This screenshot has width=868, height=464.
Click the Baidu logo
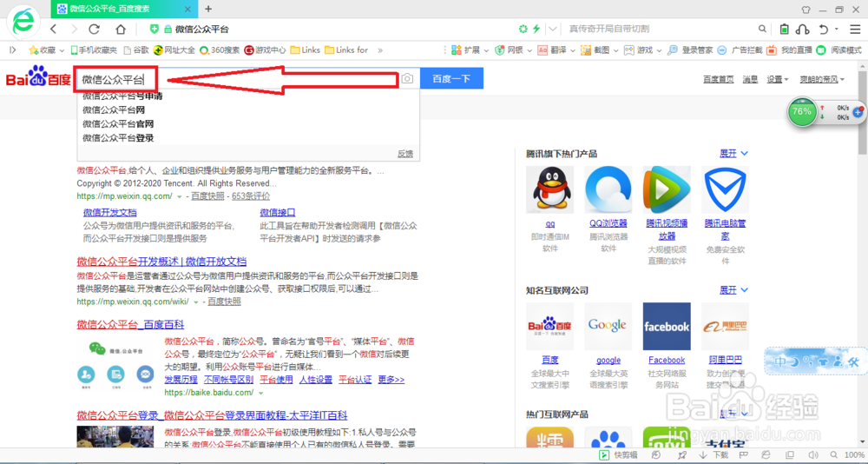point(38,77)
